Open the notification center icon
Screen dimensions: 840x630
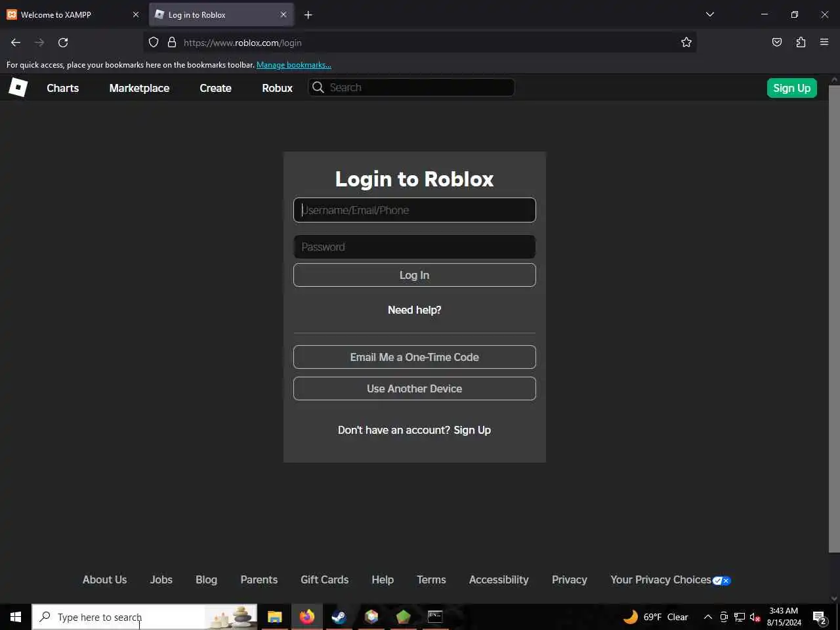[x=820, y=617]
